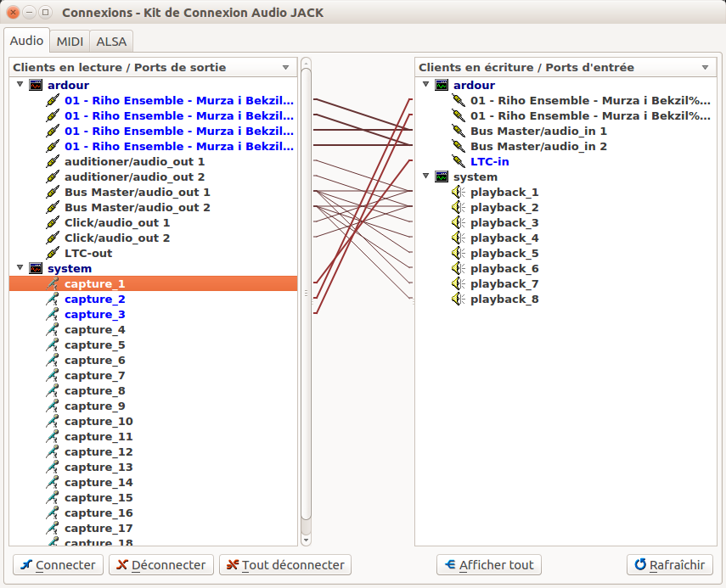
Task: Click the scrollbar down arrow of output list
Action: pyautogui.click(x=306, y=540)
